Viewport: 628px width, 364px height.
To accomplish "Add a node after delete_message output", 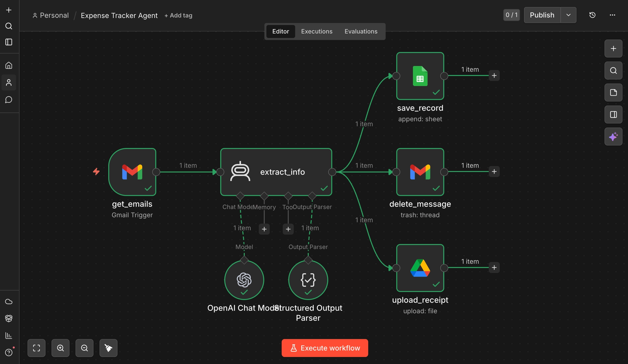I will 494,171.
